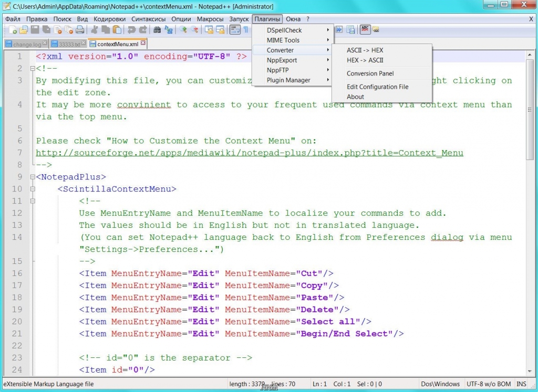The width and height of the screenshot is (538, 392).
Task: Collapse the NotepadPlus tag fold marker
Action: tap(32, 177)
